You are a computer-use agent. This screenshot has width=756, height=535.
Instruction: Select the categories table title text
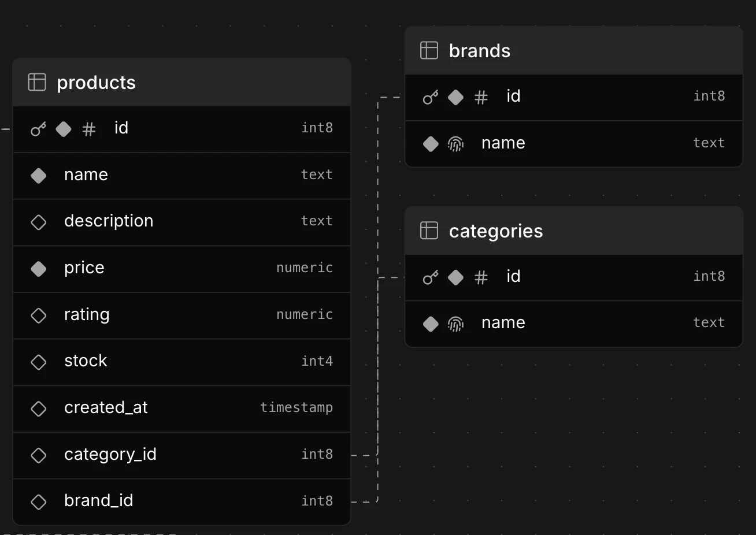[495, 231]
